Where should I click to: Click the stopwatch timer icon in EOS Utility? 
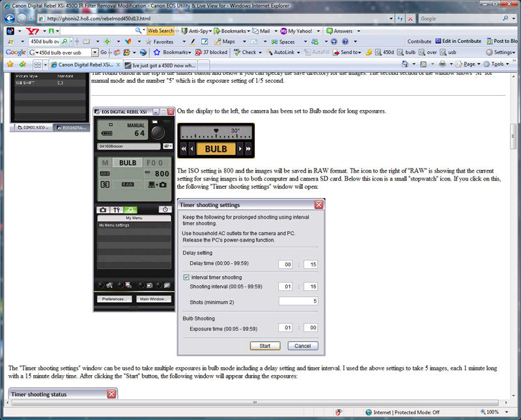[165, 209]
